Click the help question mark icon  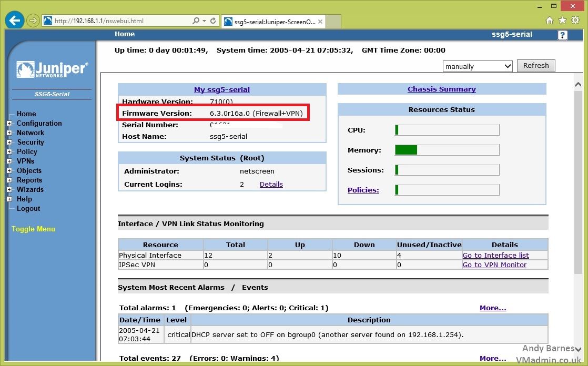pyautogui.click(x=562, y=35)
